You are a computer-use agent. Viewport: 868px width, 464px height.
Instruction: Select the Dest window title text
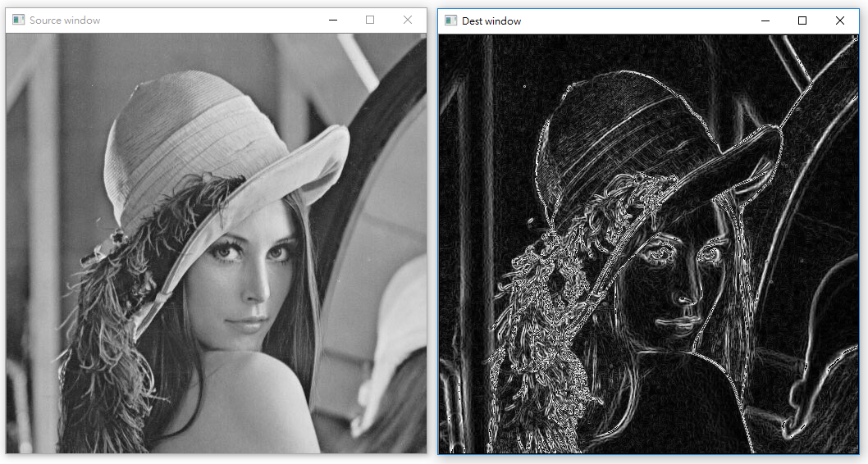[x=491, y=21]
